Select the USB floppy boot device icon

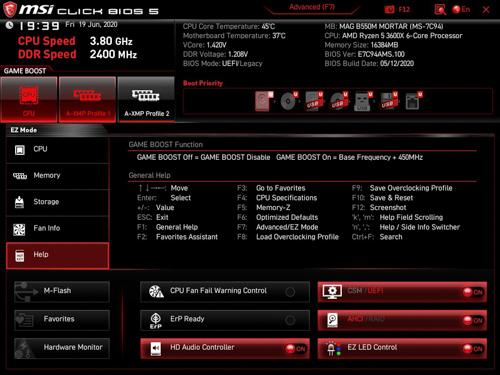389,101
